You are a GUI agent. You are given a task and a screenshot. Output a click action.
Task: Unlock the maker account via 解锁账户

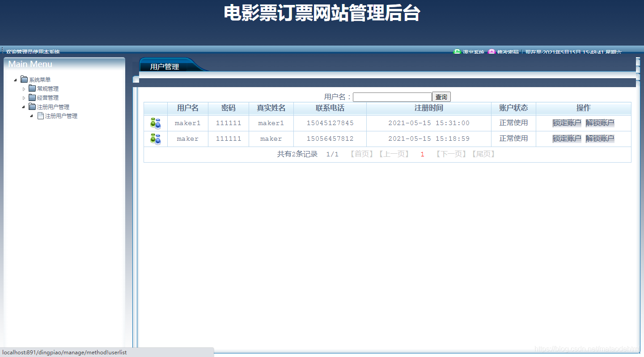coord(600,139)
